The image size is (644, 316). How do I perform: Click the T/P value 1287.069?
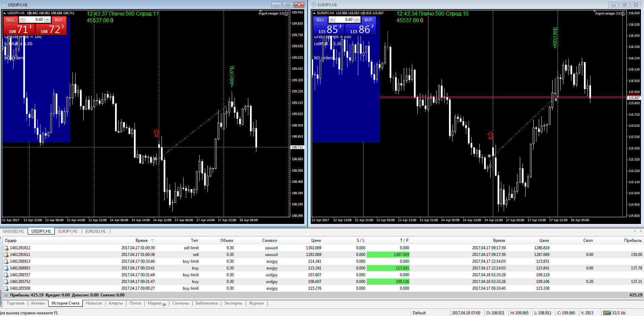pos(388,255)
